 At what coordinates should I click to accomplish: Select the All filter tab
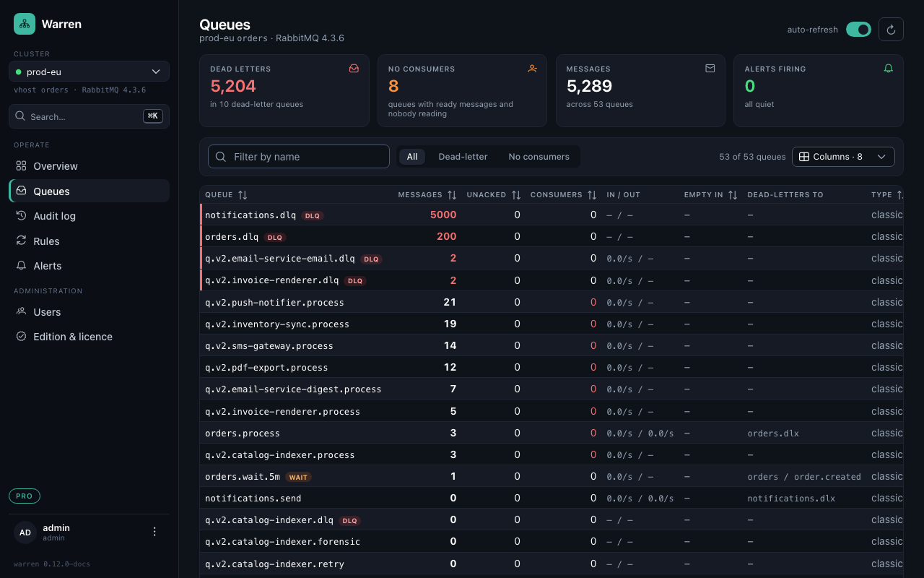[x=412, y=157]
